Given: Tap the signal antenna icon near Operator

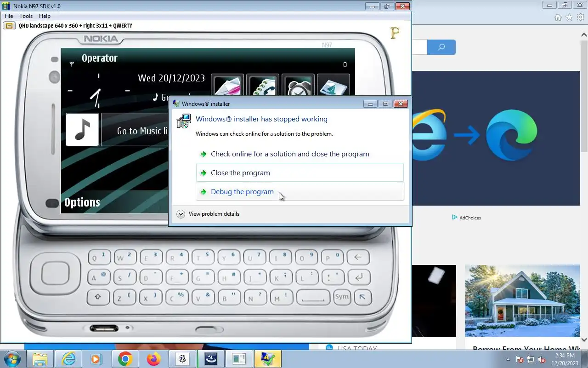Looking at the screenshot, I should coord(72,64).
